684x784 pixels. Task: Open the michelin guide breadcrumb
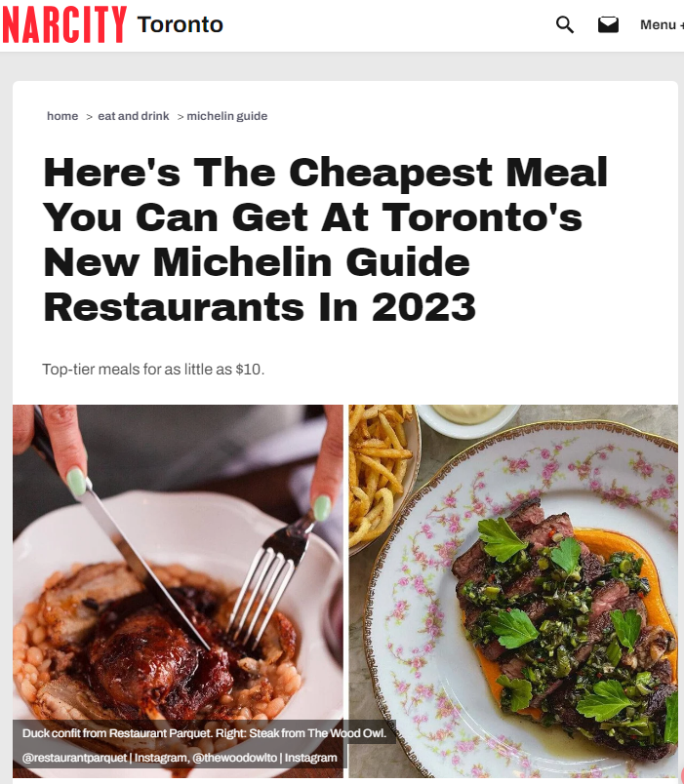click(x=226, y=116)
